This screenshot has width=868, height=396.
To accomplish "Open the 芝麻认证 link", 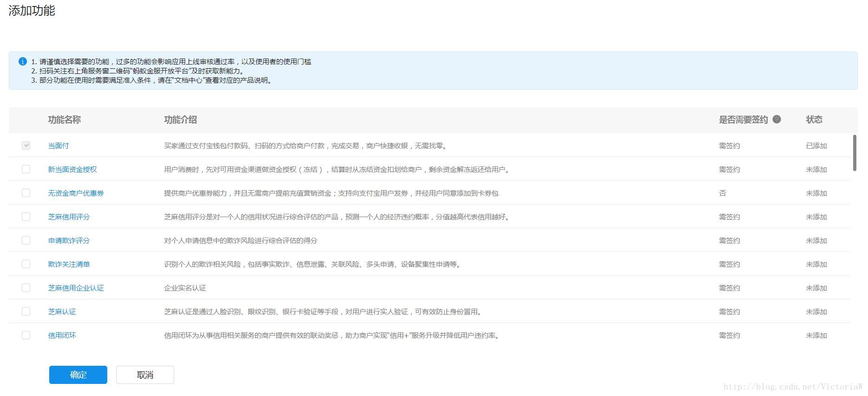I will [x=62, y=311].
